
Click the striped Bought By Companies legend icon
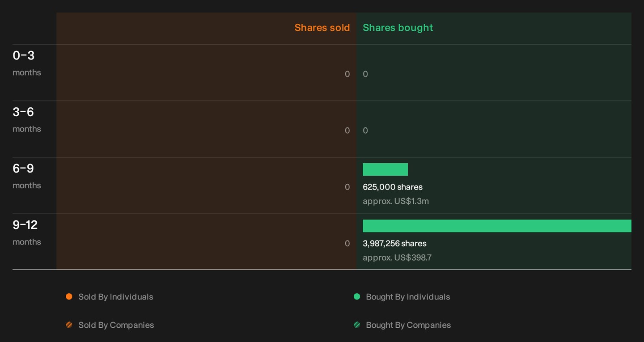pos(357,325)
